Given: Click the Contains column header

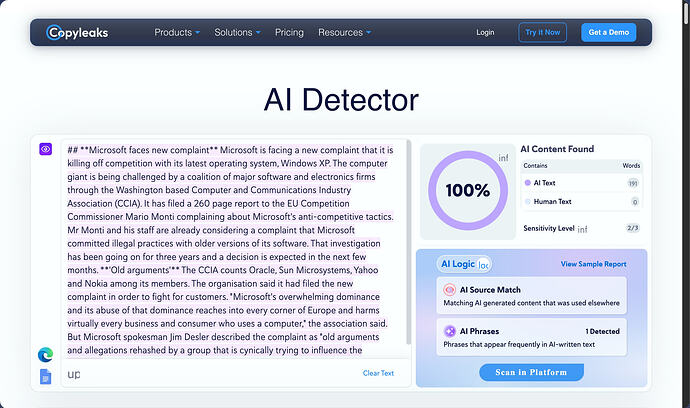Looking at the screenshot, I should point(535,165).
